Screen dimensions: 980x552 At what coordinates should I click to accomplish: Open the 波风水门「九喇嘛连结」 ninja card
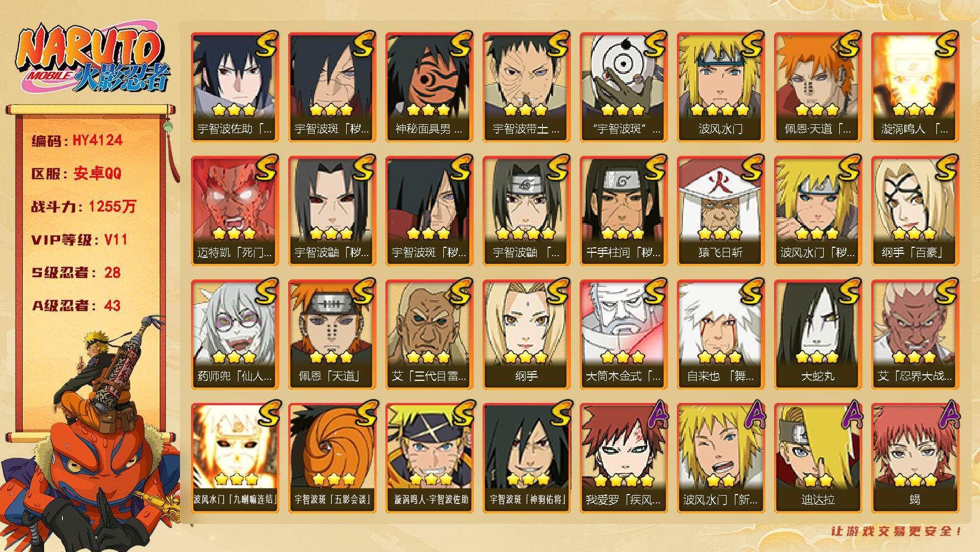tap(235, 458)
